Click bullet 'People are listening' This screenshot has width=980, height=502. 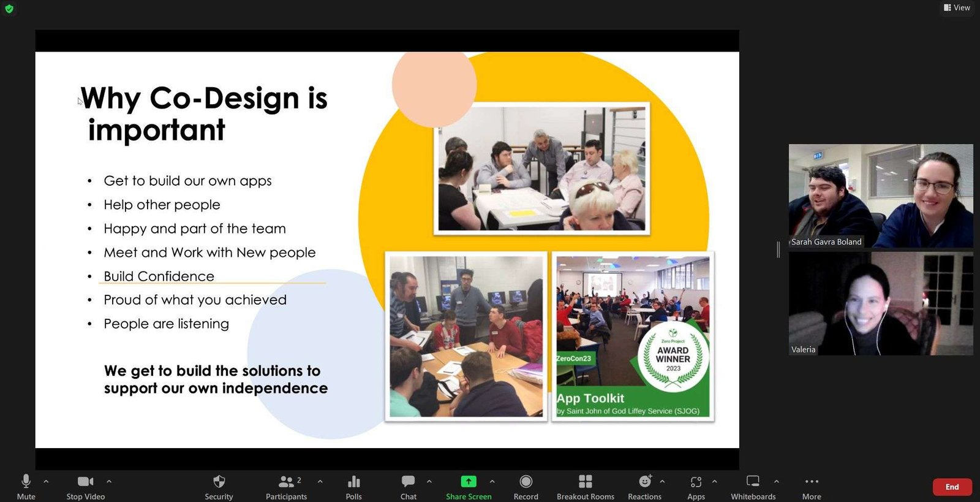click(166, 324)
